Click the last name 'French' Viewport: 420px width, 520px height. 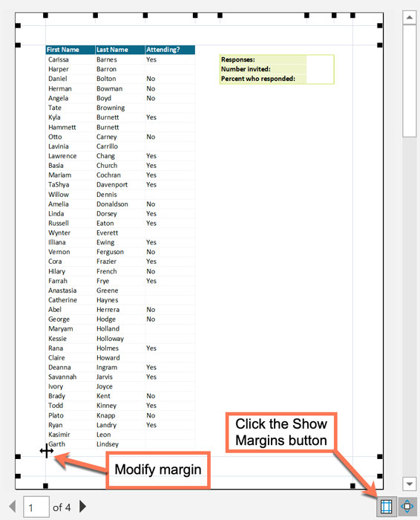click(x=107, y=271)
